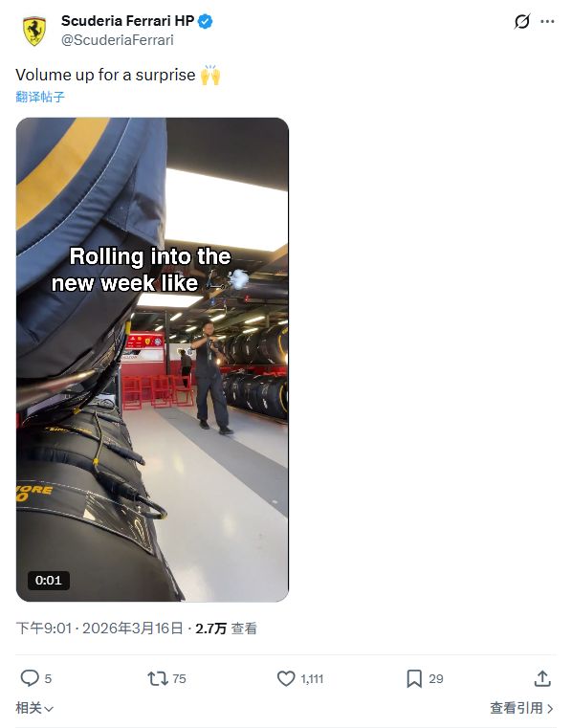Click the reply speech bubble icon
572x728 pixels.
(x=30, y=678)
